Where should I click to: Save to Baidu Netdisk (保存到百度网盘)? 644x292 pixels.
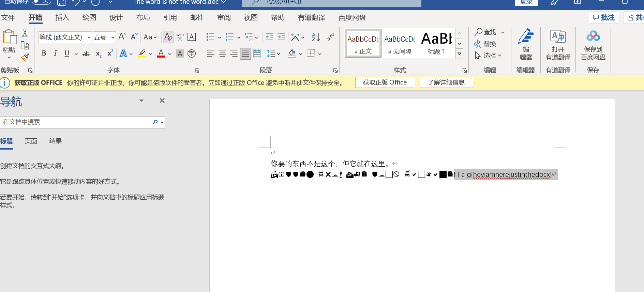(593, 45)
